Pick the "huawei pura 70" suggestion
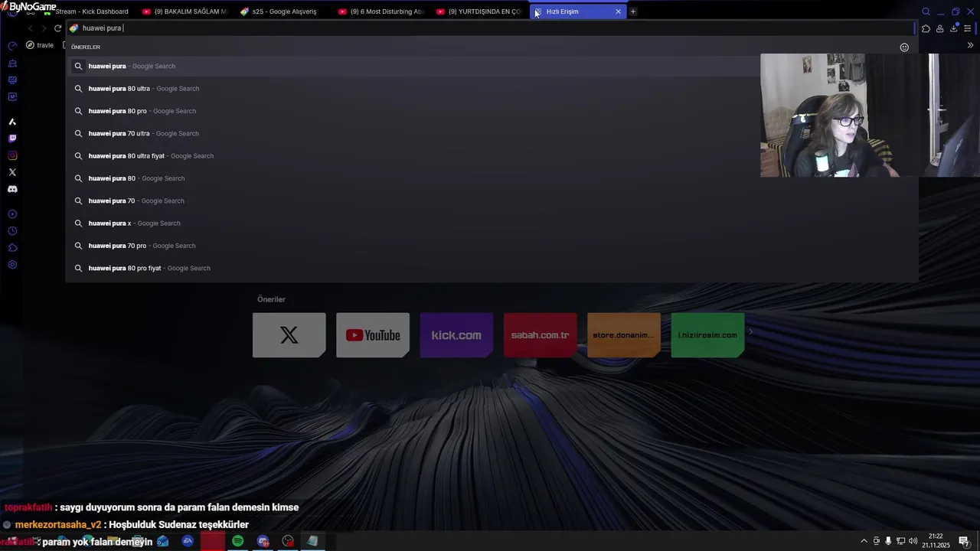This screenshot has width=980, height=551. coord(492,201)
